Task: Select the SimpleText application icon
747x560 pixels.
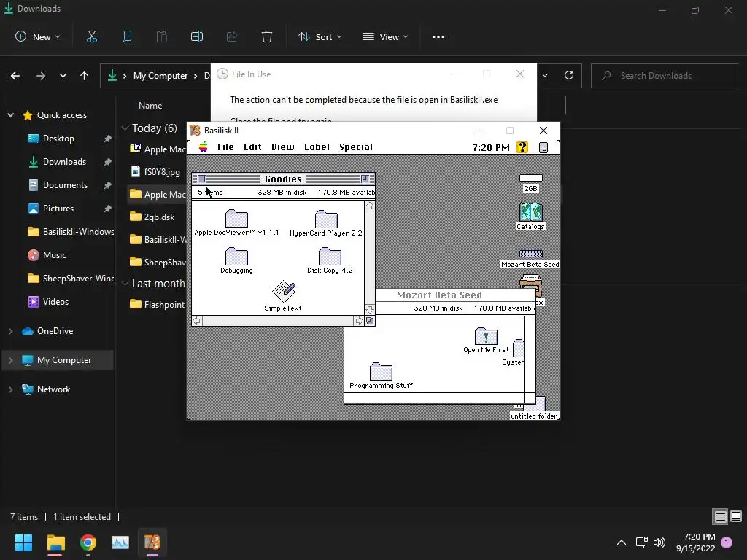Action: pos(284,296)
